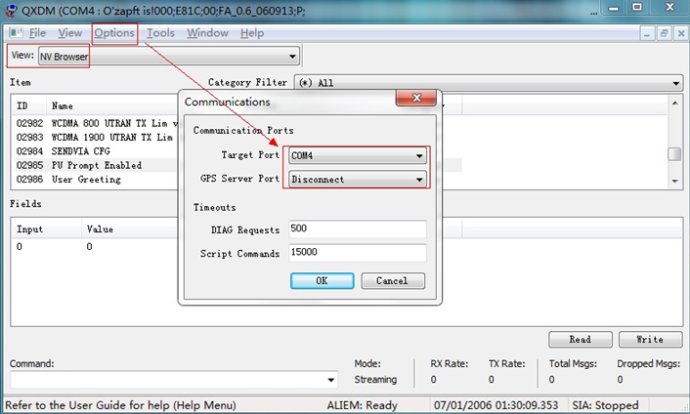
Task: Click the QXDM app icon in title bar
Action: [x=10, y=11]
